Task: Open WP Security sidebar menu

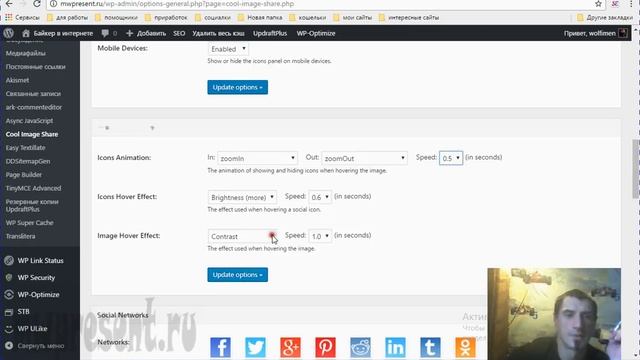Action: pyautogui.click(x=40, y=278)
